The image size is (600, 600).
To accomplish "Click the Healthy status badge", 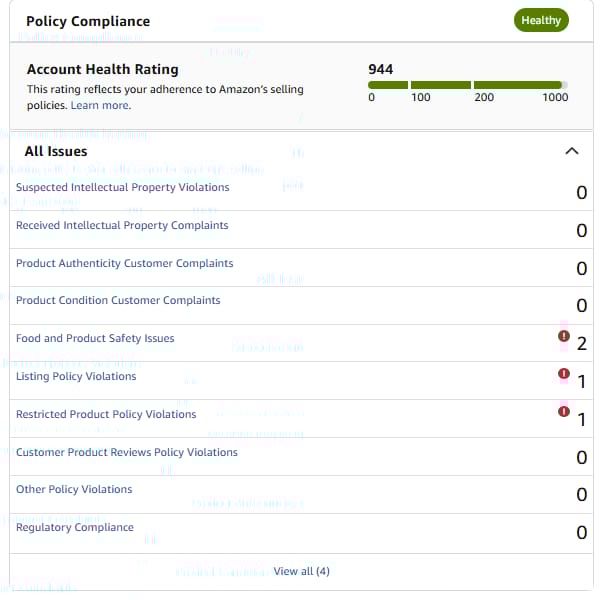I will pyautogui.click(x=541, y=20).
